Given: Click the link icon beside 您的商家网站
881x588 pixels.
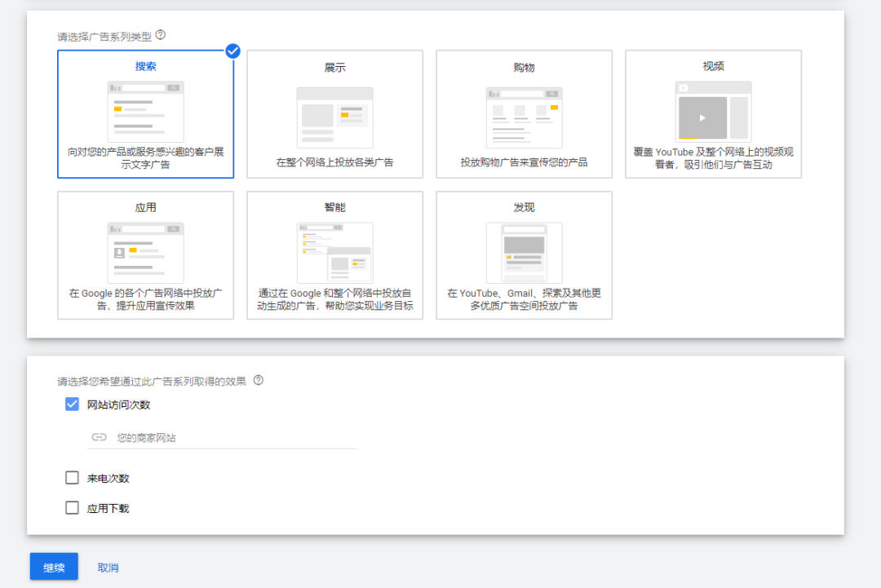Looking at the screenshot, I should click(99, 437).
